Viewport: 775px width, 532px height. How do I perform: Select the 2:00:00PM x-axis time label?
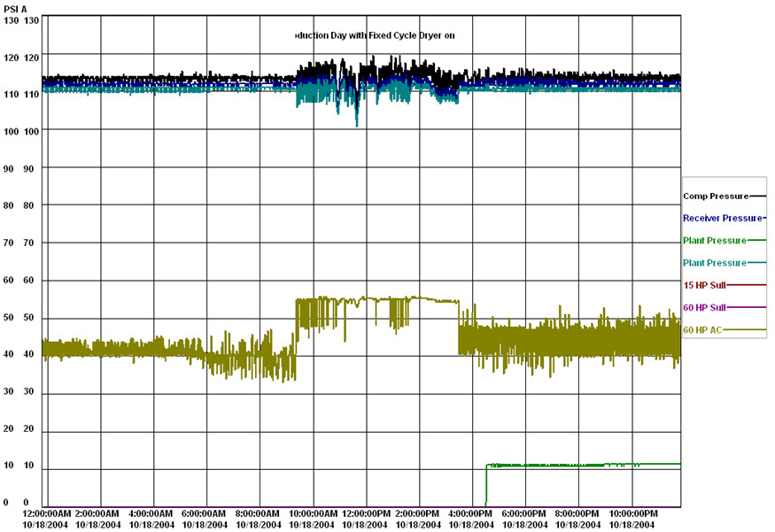(417, 513)
